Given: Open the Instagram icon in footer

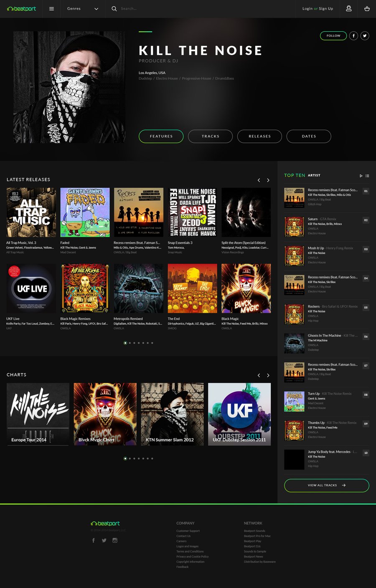Looking at the screenshot, I should click(115, 540).
